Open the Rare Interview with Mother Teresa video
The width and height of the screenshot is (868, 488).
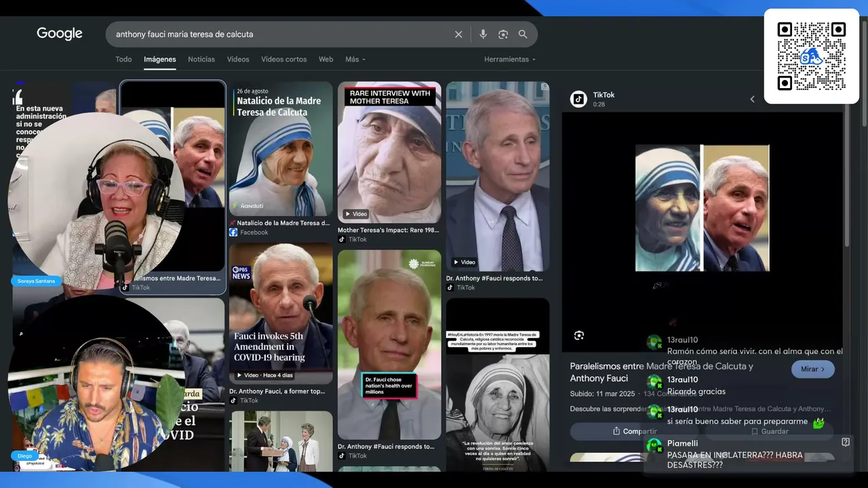click(389, 152)
